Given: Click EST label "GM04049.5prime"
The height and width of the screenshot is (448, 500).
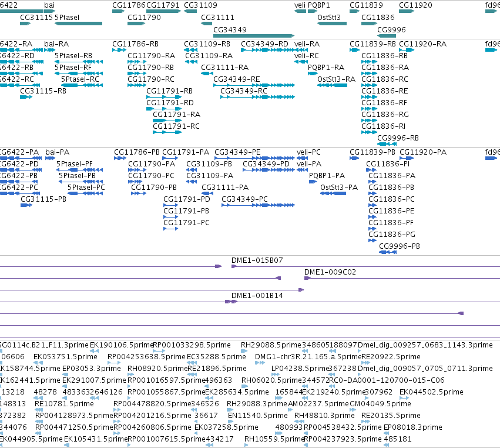Looking at the screenshot, I should [x=380, y=404].
